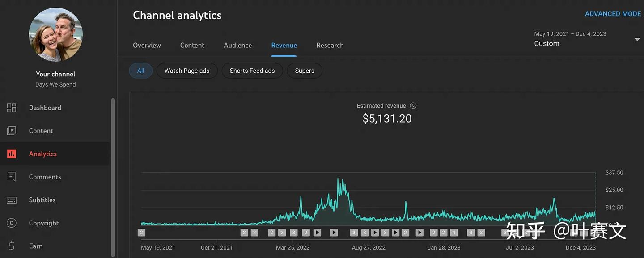Go to the Research tab
The width and height of the screenshot is (644, 258).
(x=330, y=45)
